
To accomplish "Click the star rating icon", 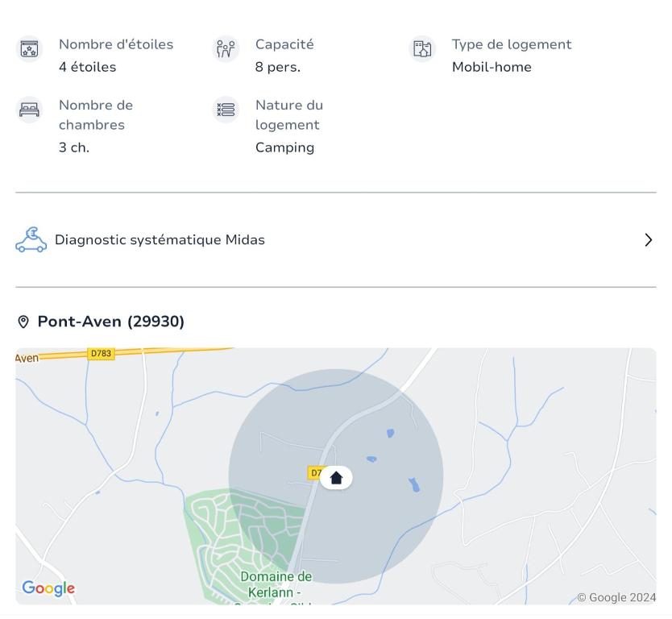I will [x=30, y=49].
